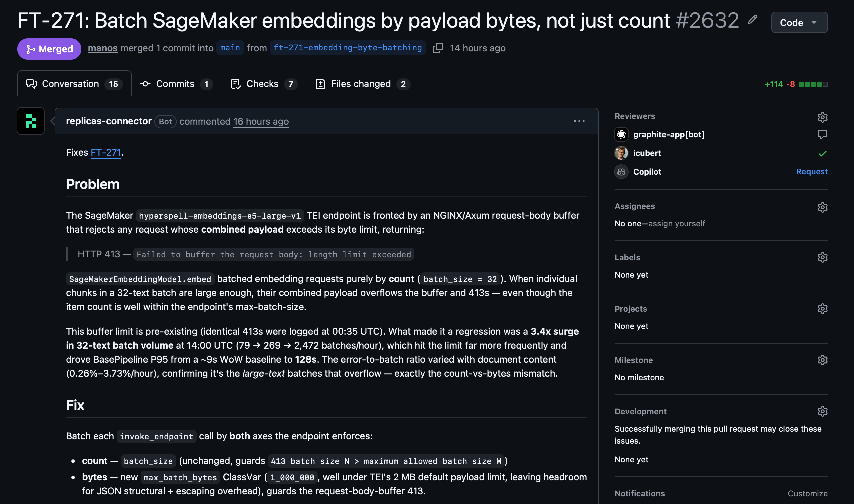854x504 pixels.
Task: Expand the Code dropdown button
Action: pos(799,22)
